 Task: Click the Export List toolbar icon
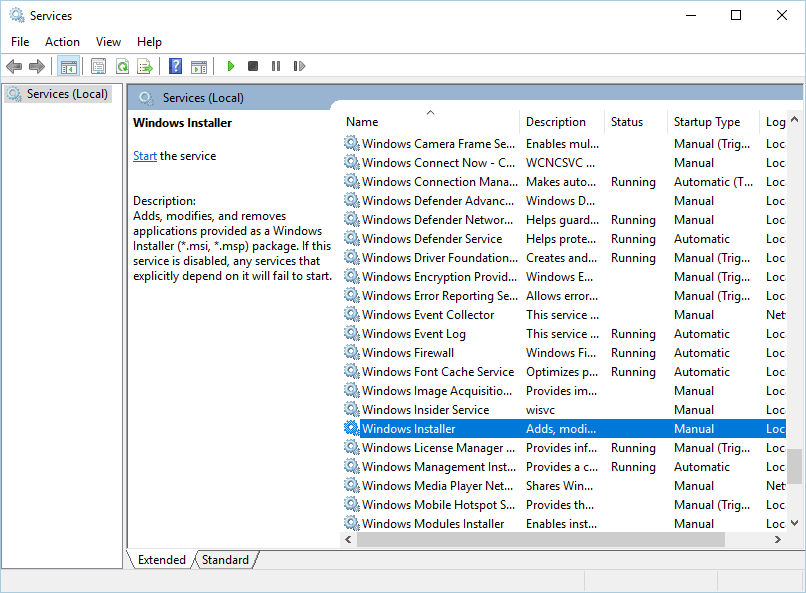[145, 66]
